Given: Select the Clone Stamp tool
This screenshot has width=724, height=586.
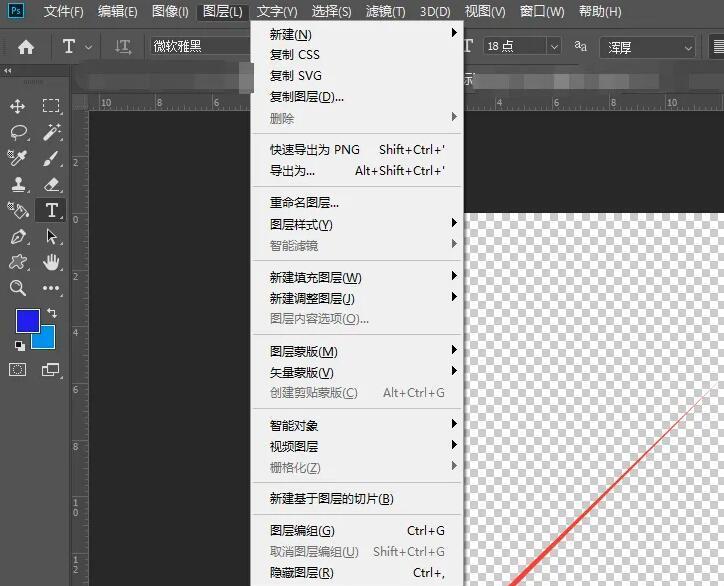Looking at the screenshot, I should (18, 184).
